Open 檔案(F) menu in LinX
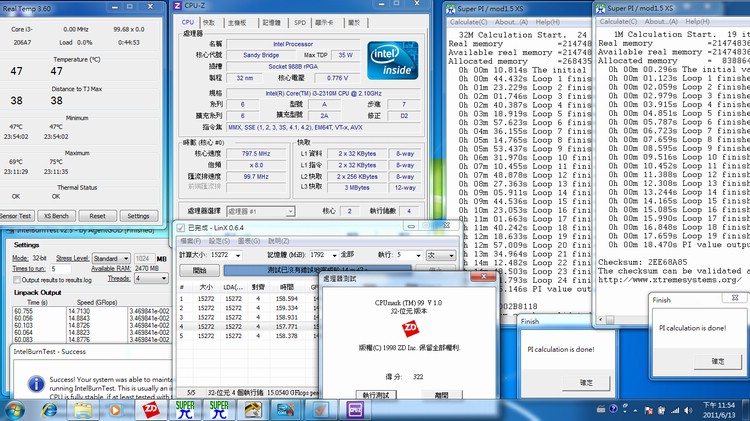The height and width of the screenshot is (421, 750). pos(190,241)
